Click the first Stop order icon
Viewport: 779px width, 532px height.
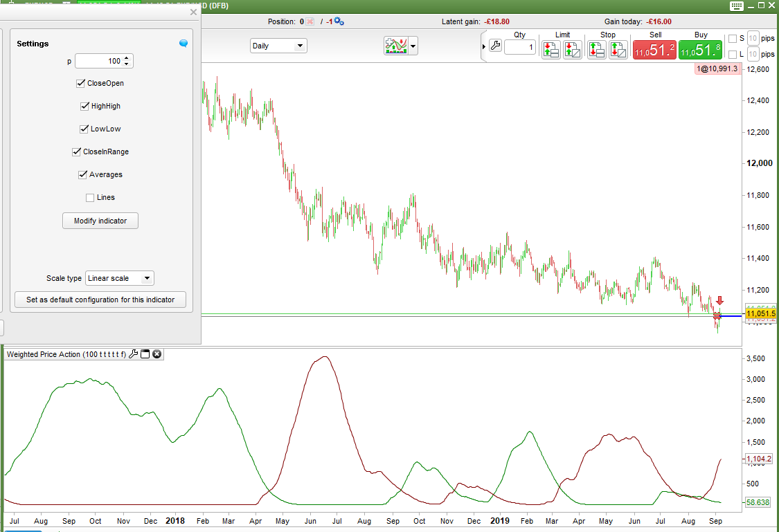(597, 50)
